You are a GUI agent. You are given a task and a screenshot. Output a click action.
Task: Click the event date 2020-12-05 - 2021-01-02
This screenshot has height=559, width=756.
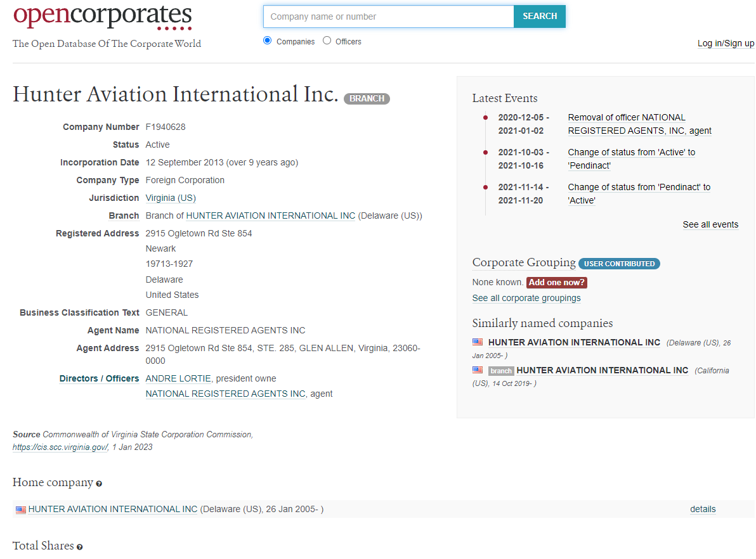524,124
